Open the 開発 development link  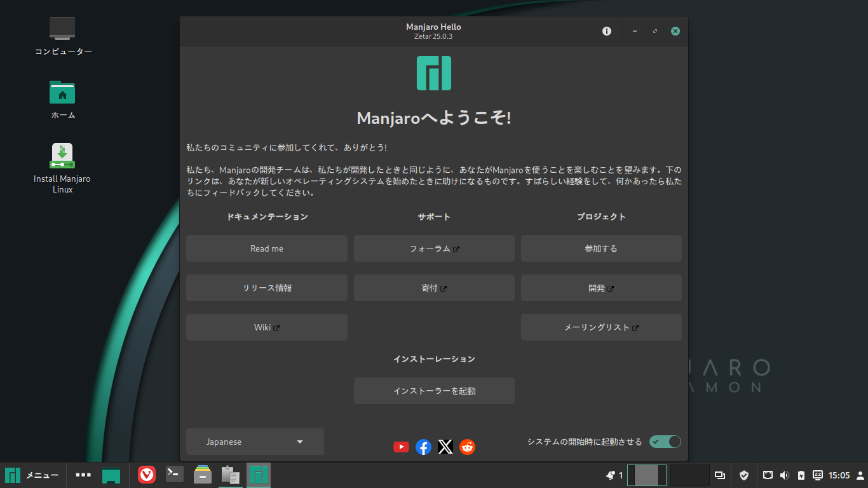point(601,288)
